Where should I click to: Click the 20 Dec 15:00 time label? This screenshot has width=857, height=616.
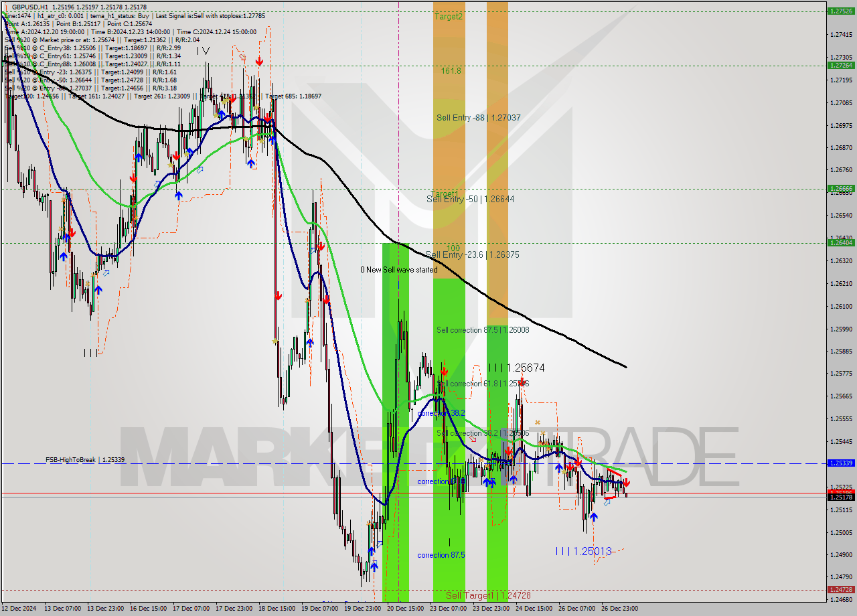pos(405,609)
